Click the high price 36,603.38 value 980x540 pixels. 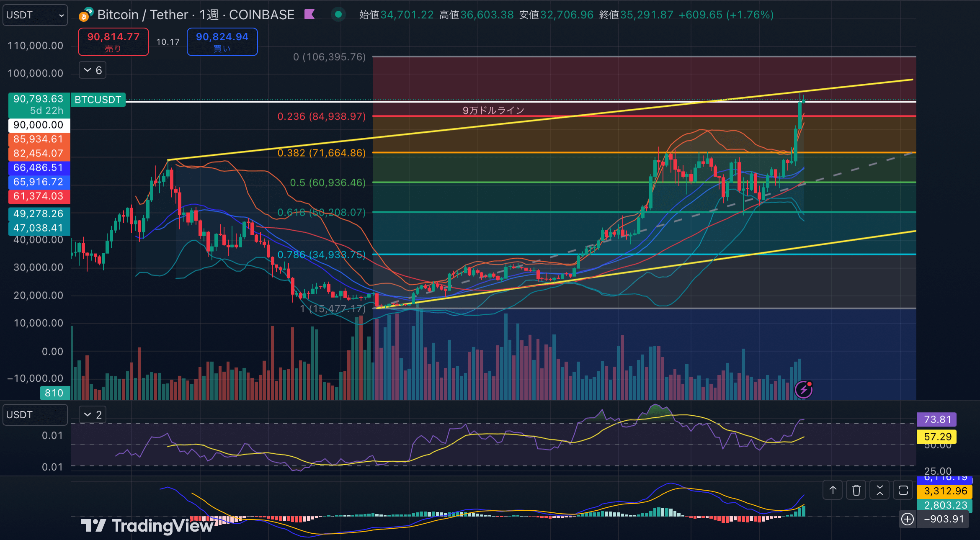pos(487,15)
